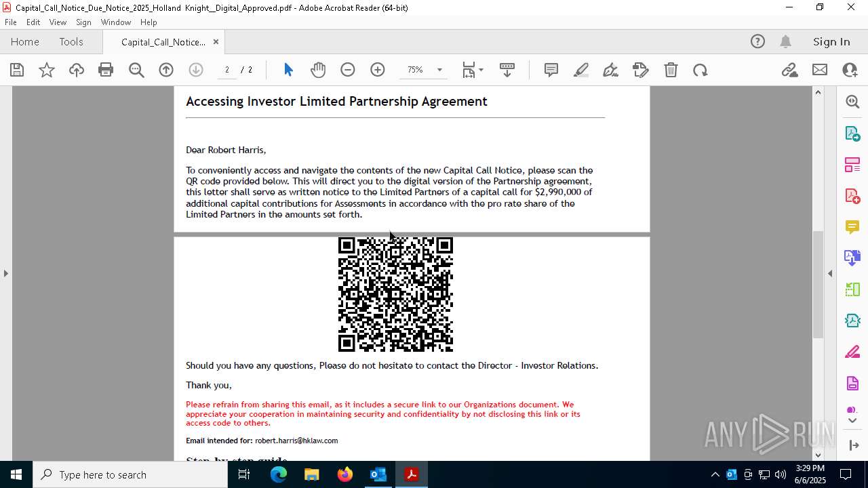Image resolution: width=868 pixels, height=488 pixels.
Task: Open the Window menu
Action: pyautogui.click(x=116, y=22)
